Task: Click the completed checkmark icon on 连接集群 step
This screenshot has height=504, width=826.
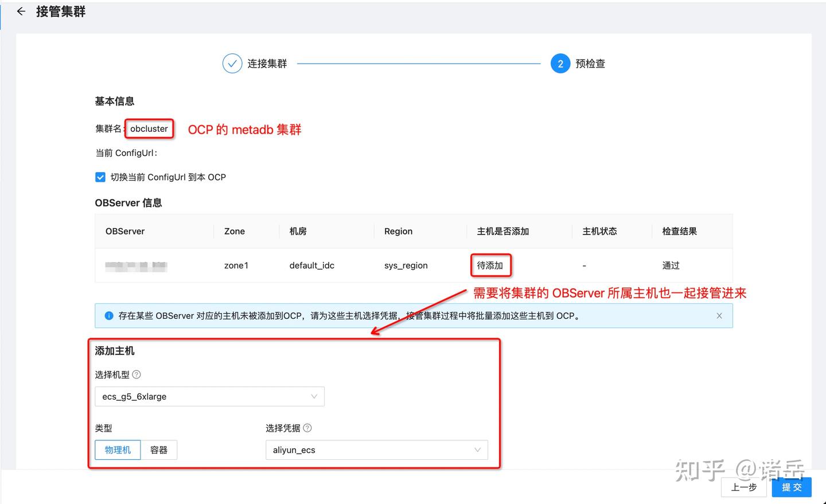Action: (x=232, y=63)
